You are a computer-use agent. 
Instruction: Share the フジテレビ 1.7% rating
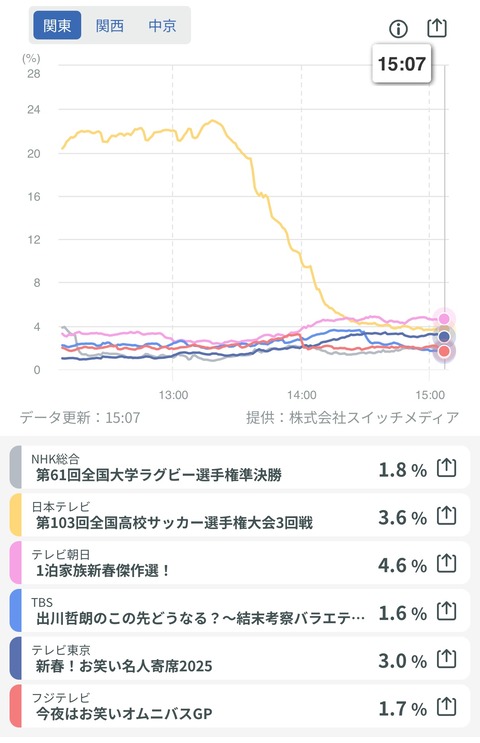[x=446, y=707]
